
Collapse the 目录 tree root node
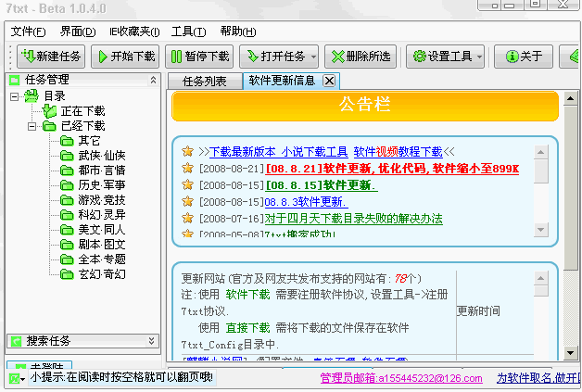tap(15, 96)
